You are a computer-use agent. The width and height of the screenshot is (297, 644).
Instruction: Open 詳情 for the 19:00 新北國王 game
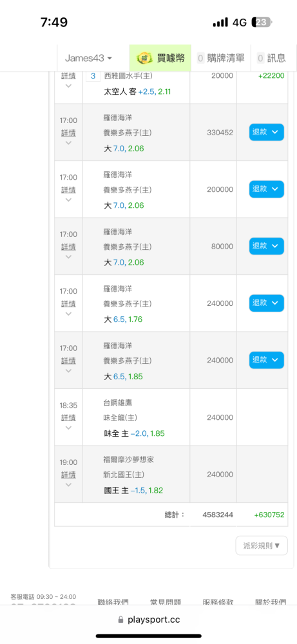tap(68, 475)
